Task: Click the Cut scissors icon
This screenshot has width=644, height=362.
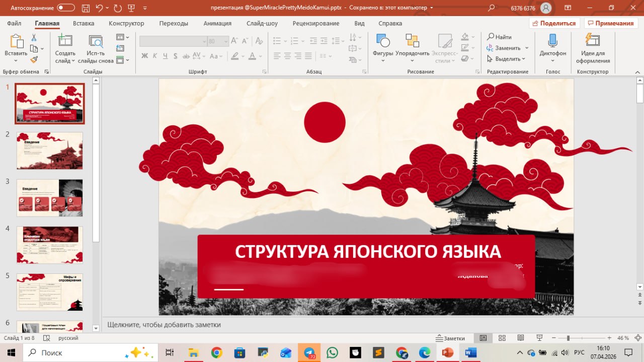Action: [x=34, y=38]
